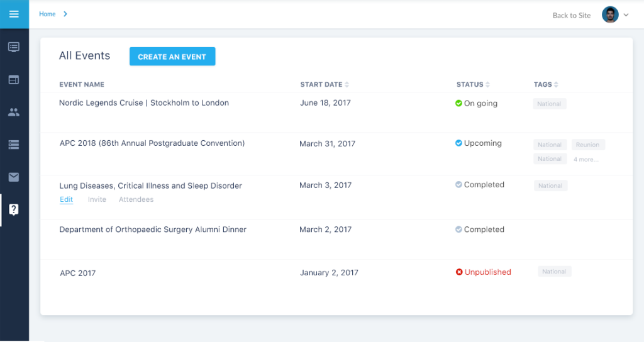Click the Reunion tag on APC 2018
This screenshot has height=342, width=644.
coord(588,145)
